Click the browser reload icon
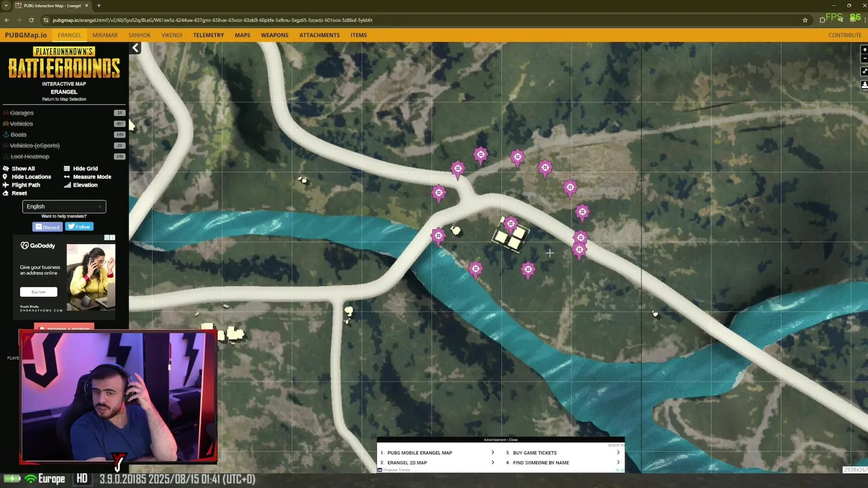The height and width of the screenshot is (488, 868). click(x=31, y=20)
